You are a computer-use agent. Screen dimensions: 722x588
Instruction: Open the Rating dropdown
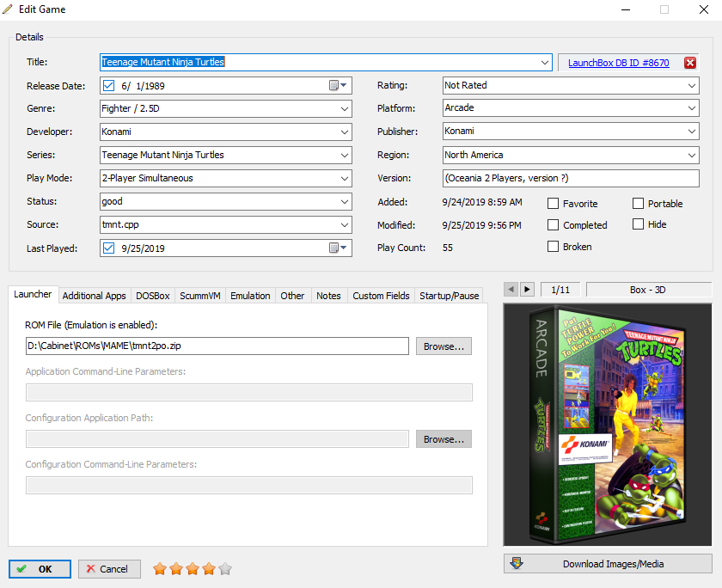pos(692,86)
